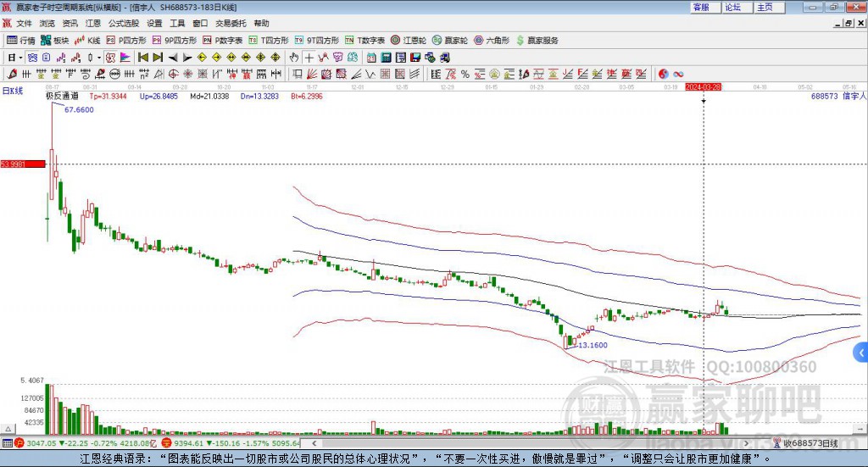Expand the candlestick style dropdown arrow
Screen dimensions: 868x467
pos(99,58)
